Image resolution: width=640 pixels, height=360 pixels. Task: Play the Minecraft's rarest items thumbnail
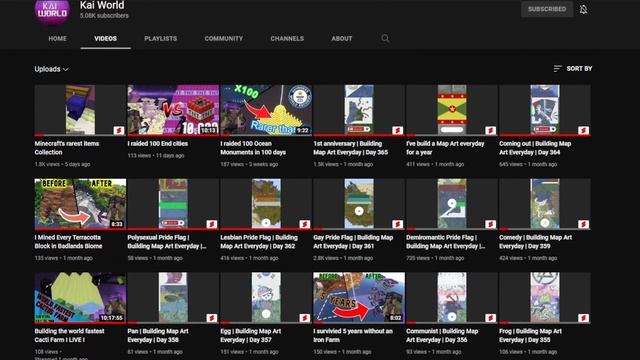(x=80, y=109)
